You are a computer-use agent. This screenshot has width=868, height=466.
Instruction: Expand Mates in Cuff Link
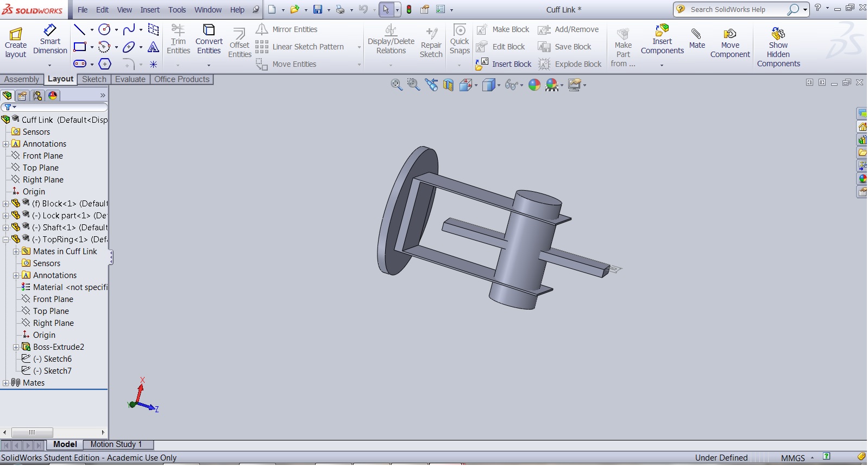coord(16,251)
